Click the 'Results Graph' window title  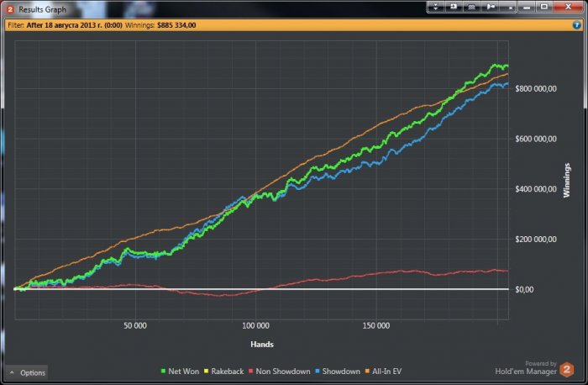pyautogui.click(x=42, y=9)
